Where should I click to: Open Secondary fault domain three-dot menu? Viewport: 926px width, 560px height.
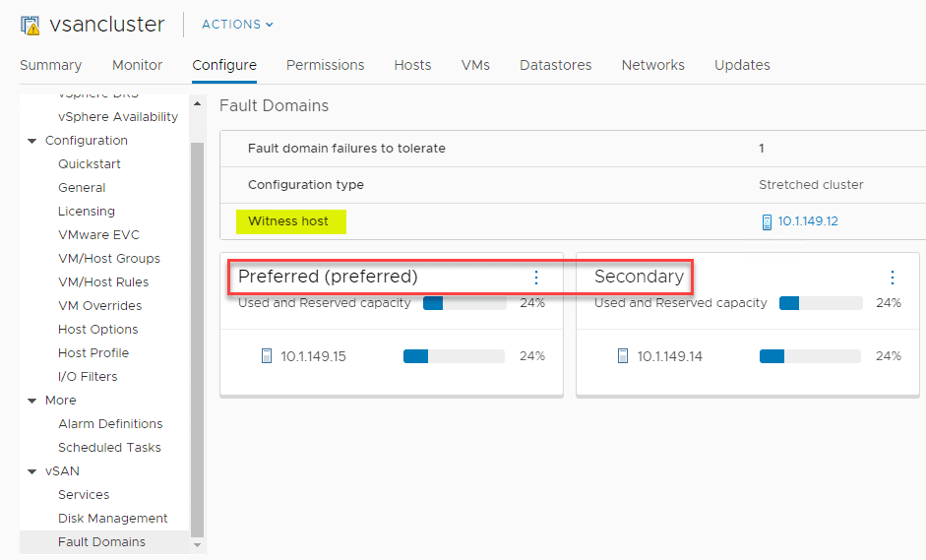(893, 278)
